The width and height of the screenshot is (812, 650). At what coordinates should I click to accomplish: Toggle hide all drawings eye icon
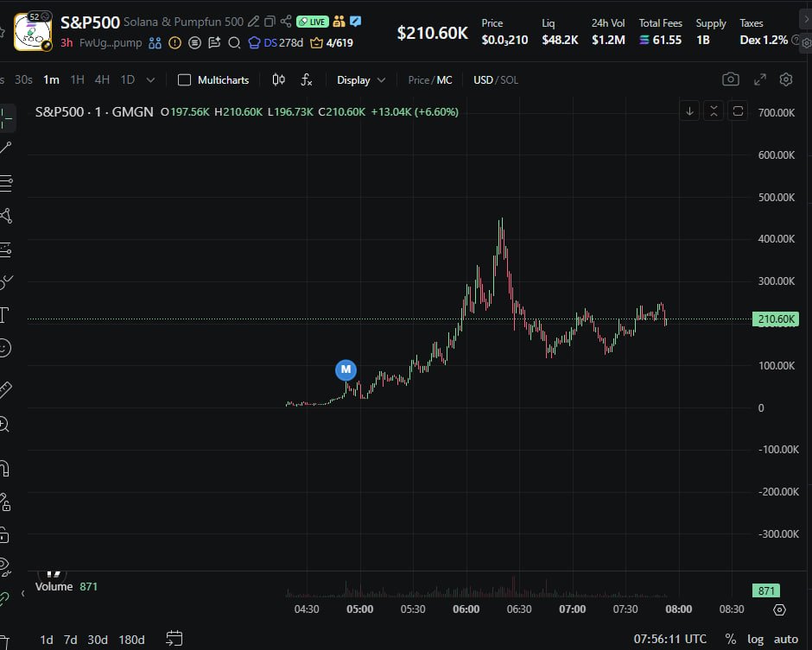point(4,567)
